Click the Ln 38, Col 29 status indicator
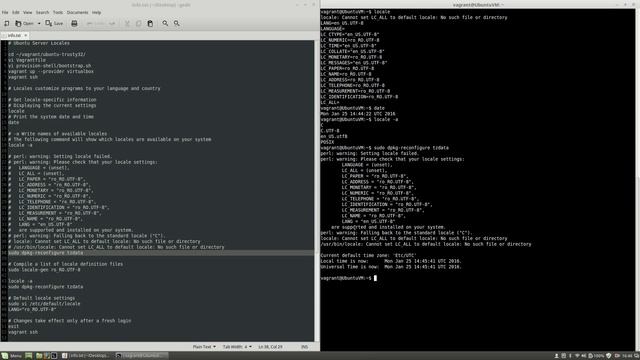 (x=271, y=347)
